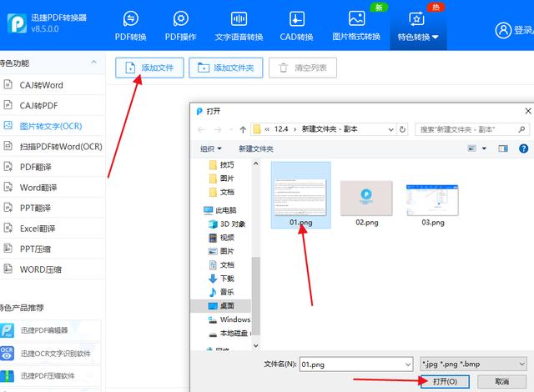Open the 文字语音转换 tab

(239, 26)
